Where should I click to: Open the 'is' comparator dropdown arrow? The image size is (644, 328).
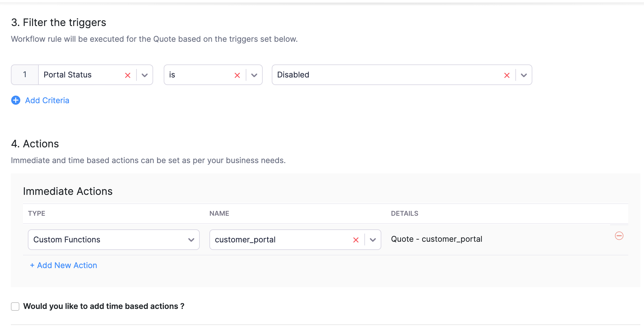point(254,75)
